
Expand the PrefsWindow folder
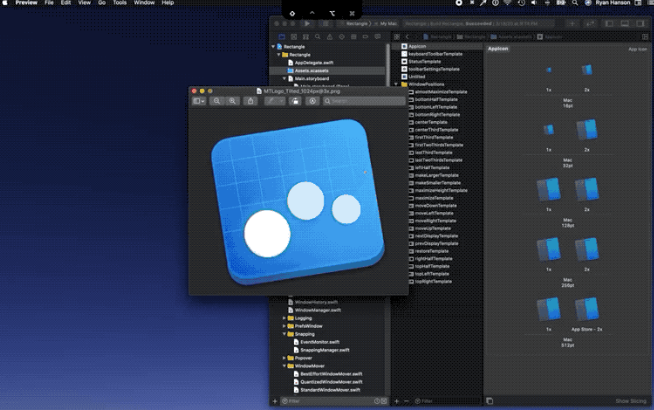(x=284, y=326)
